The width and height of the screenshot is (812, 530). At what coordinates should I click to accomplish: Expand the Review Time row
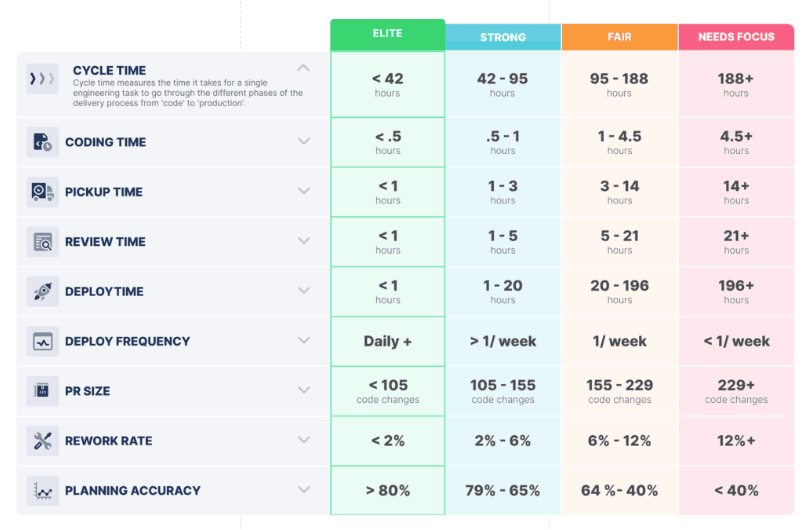(304, 242)
